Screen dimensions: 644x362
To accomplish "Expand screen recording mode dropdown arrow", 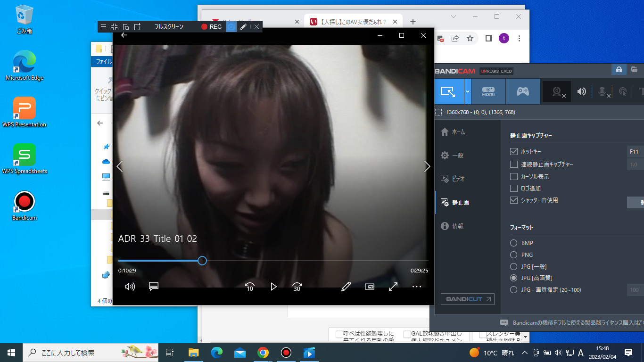I will point(467,91).
